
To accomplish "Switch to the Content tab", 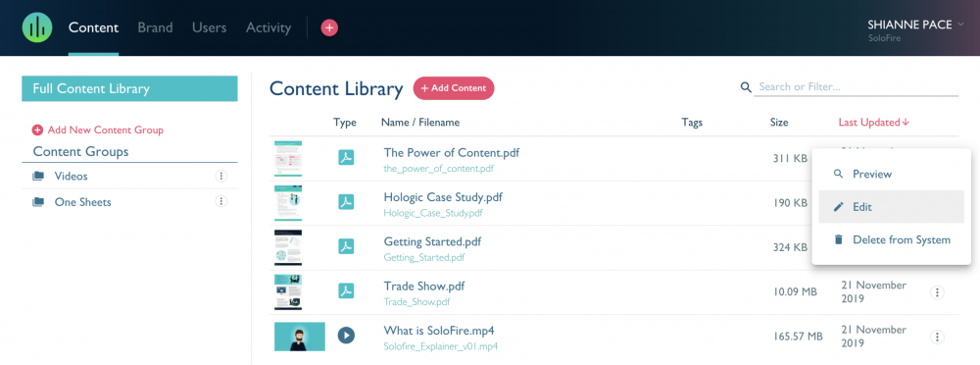I will [94, 27].
